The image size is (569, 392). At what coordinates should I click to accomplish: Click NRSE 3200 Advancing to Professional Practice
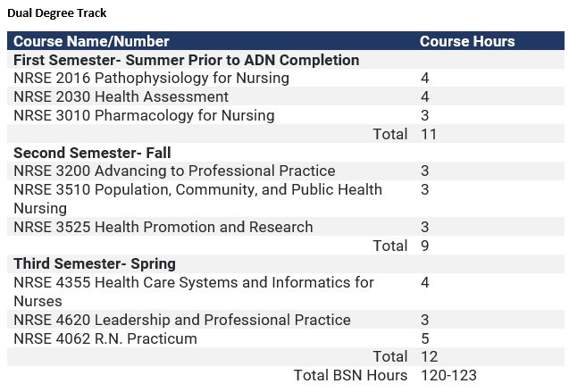tap(174, 171)
